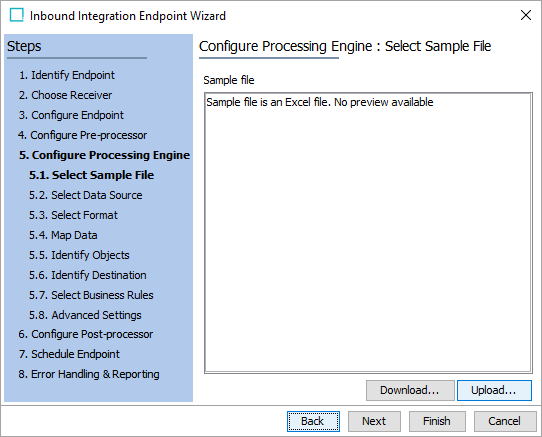Viewport: 542px width, 437px height.
Task: Click sub-step 5.1. Select Sample File
Action: [91, 175]
